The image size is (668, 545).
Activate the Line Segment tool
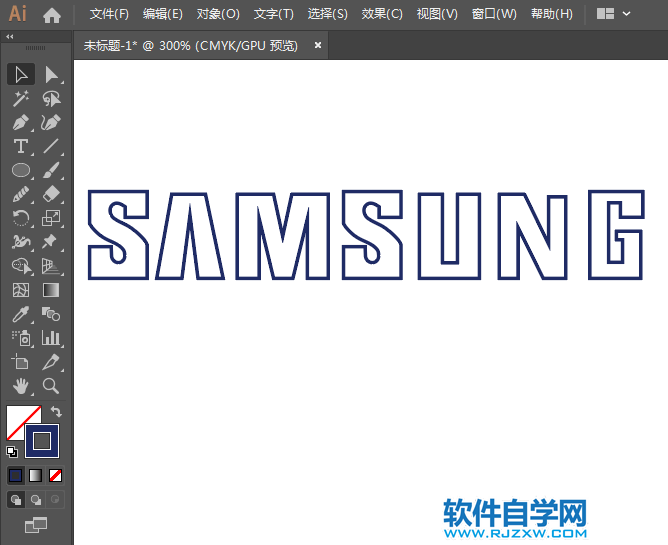point(52,146)
